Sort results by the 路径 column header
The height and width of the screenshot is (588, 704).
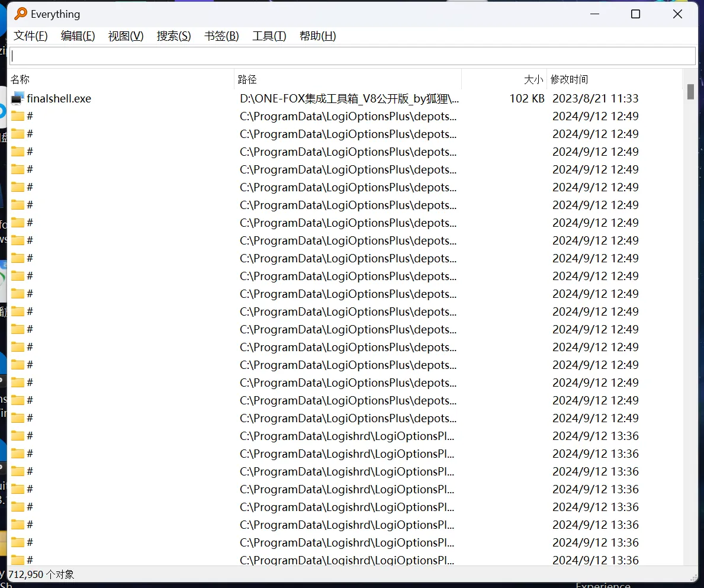pos(348,79)
